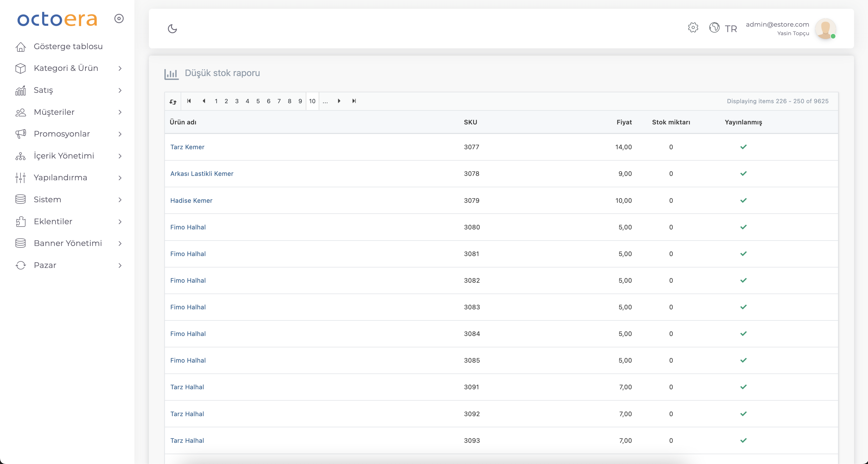Open the Eklentiler sidebar menu

[53, 222]
